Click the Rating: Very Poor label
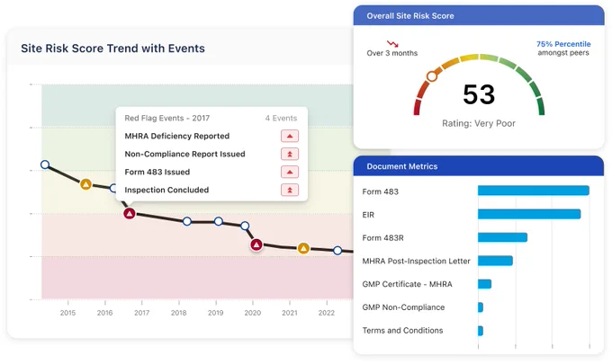Image resolution: width=612 pixels, height=364 pixels. (x=479, y=123)
